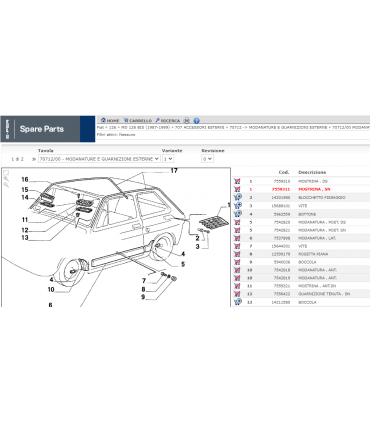Open breadcrumb 70712 MODANATURE E GUARNIZIONI ESTERNE
Viewport: 370px width, 423px height.
(x=278, y=128)
